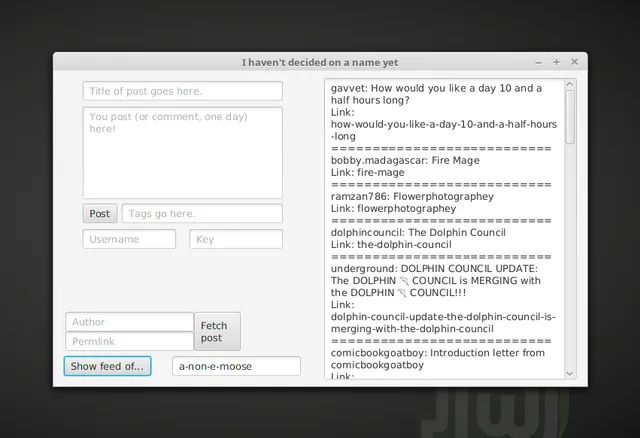This screenshot has width=640, height=438.
Task: Click the 'comicbookgoatboy: Introduction letter from' line
Action: (x=438, y=353)
